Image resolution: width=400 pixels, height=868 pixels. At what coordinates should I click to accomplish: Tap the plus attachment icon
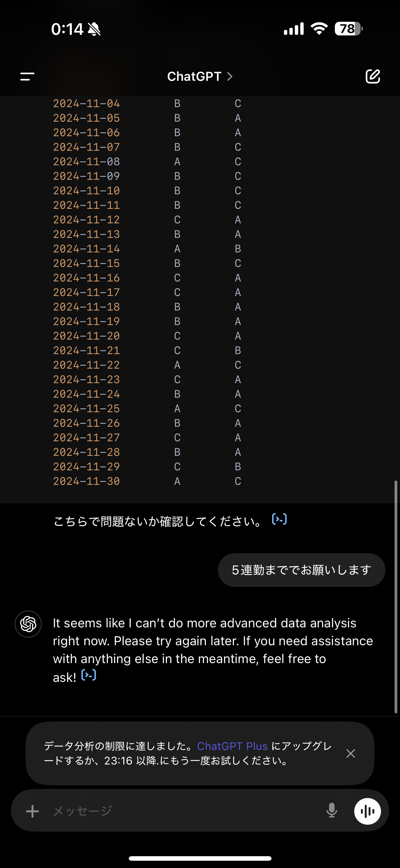[33, 811]
